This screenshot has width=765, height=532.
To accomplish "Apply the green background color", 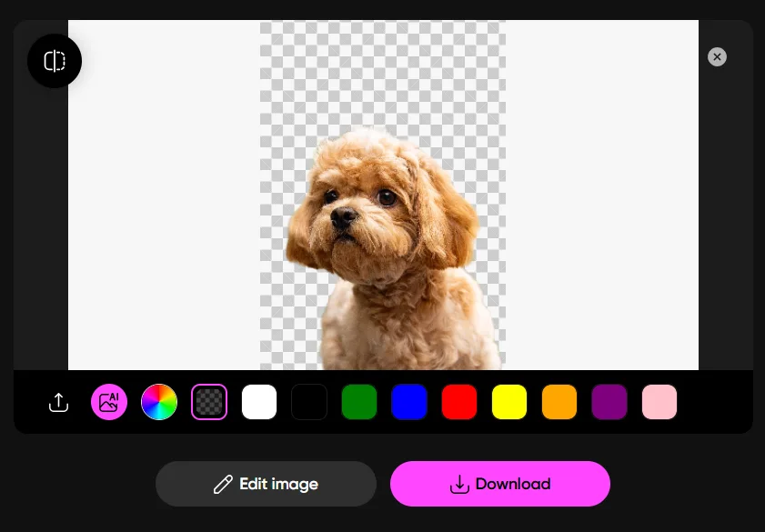I will [x=359, y=402].
